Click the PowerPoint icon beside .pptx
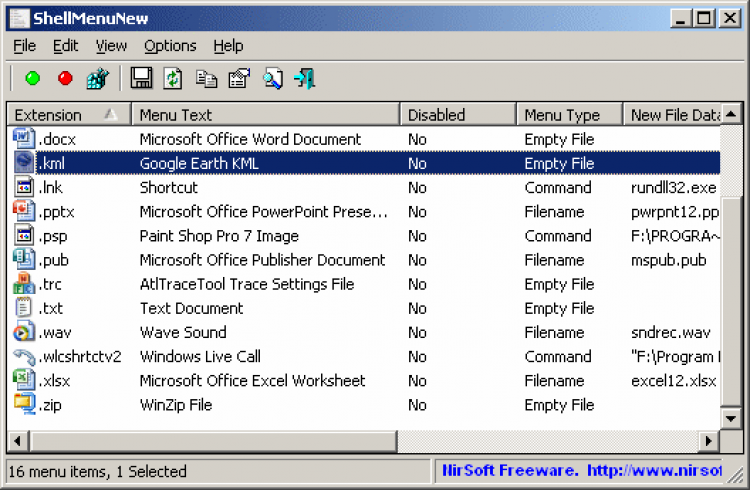This screenshot has height=490, width=750. [23, 211]
